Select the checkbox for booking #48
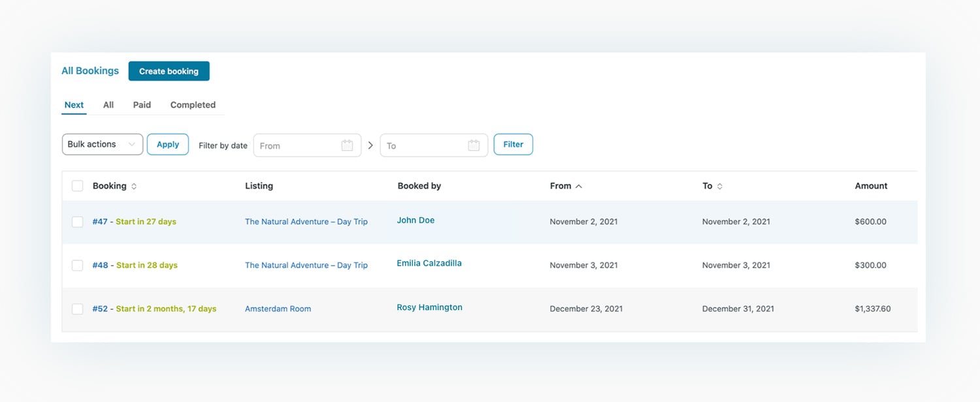Screen dimensions: 980x402 (78, 266)
